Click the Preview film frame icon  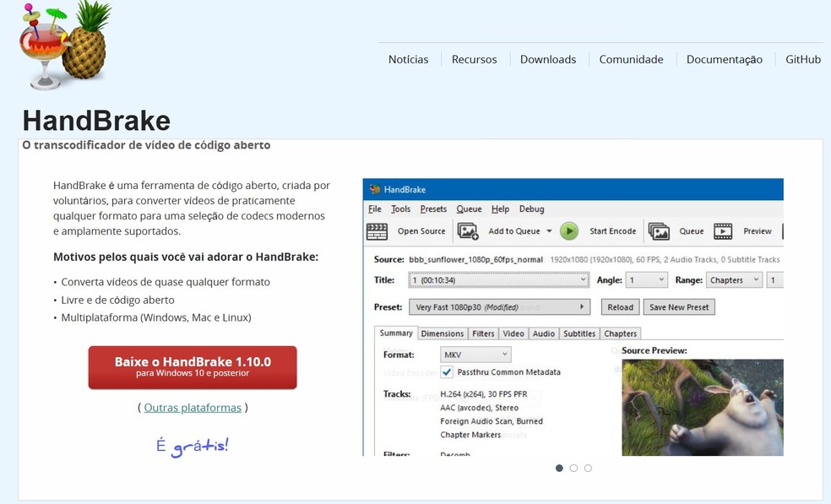pos(723,231)
